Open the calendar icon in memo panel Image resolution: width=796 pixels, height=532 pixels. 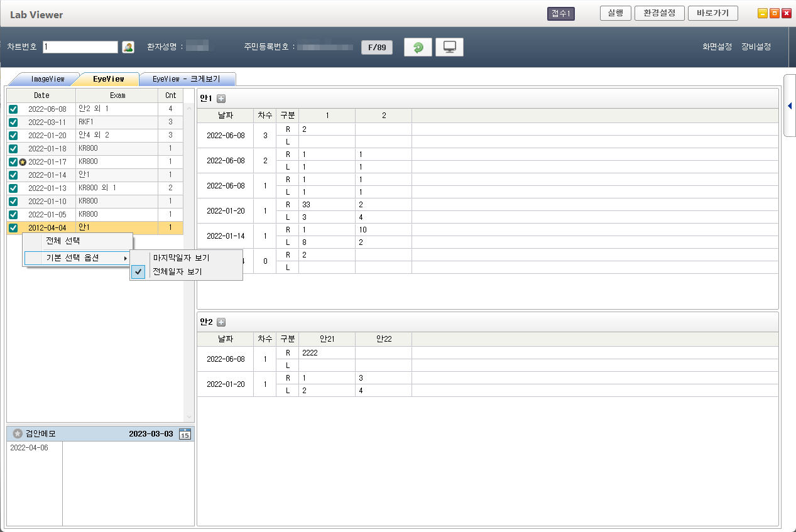click(185, 434)
